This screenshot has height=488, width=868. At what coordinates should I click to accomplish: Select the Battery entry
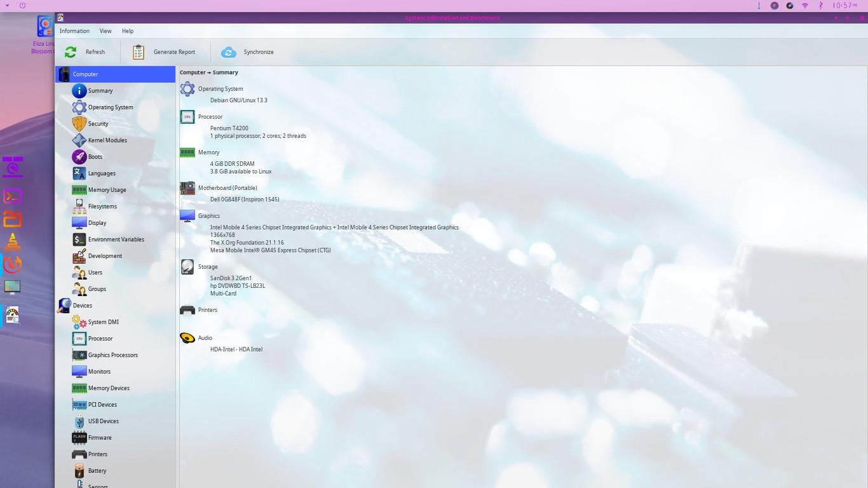tap(97, 471)
